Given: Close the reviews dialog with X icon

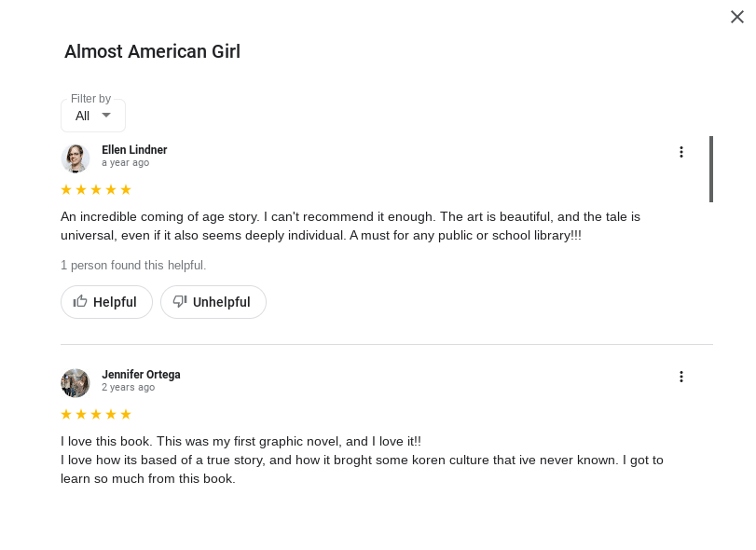Looking at the screenshot, I should click(x=736, y=17).
